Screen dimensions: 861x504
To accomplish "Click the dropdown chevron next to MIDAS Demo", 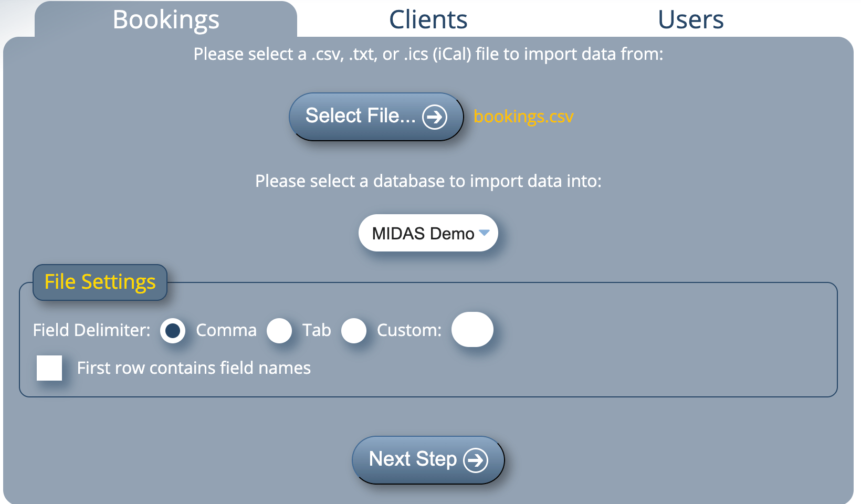I will click(485, 234).
